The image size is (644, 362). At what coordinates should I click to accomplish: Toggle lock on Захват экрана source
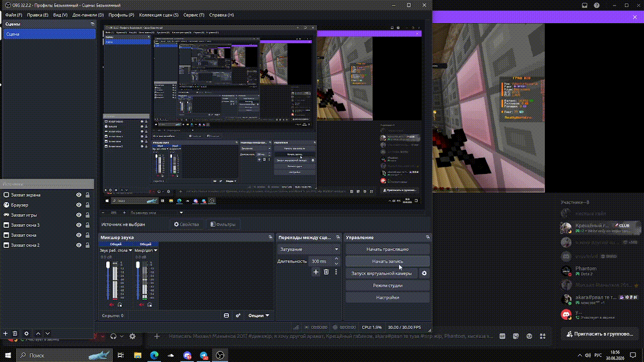tap(88, 195)
